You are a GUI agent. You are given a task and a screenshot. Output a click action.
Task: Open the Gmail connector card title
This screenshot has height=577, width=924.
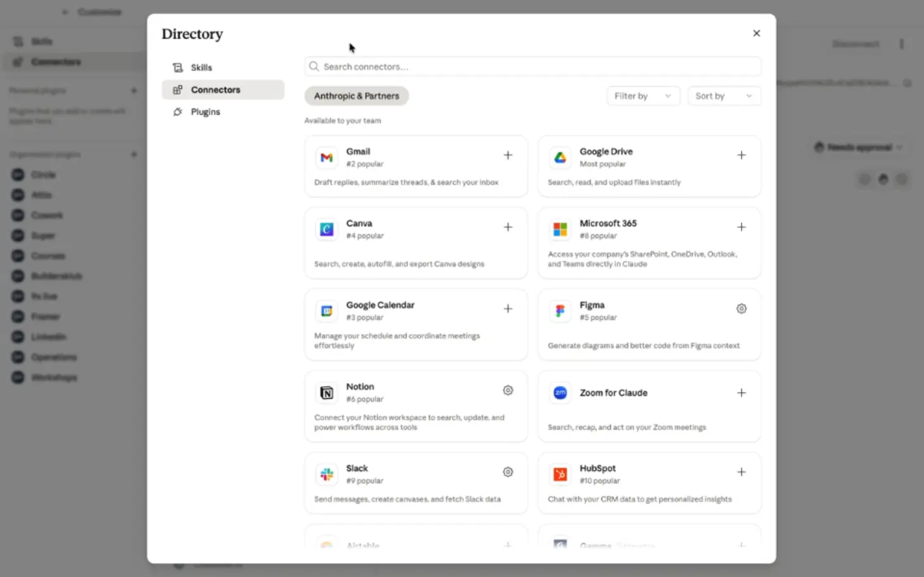coord(358,151)
